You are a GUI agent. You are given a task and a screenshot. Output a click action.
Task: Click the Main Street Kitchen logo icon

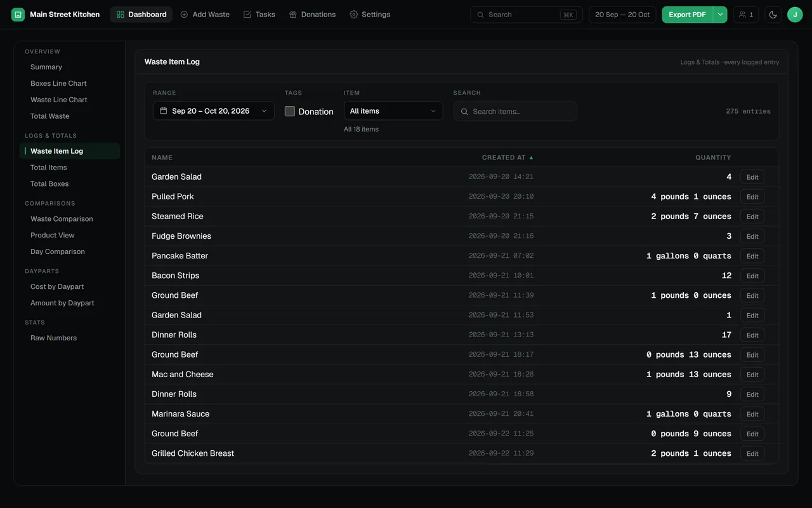click(18, 15)
